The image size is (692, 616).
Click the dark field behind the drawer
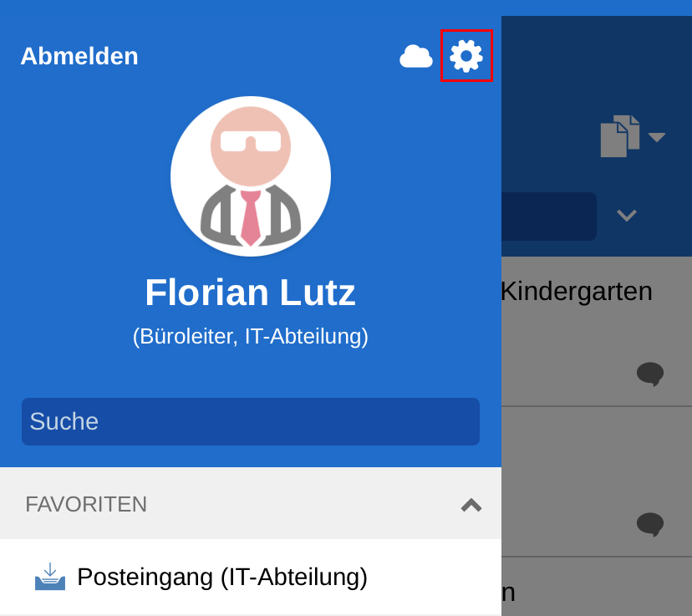coord(549,216)
